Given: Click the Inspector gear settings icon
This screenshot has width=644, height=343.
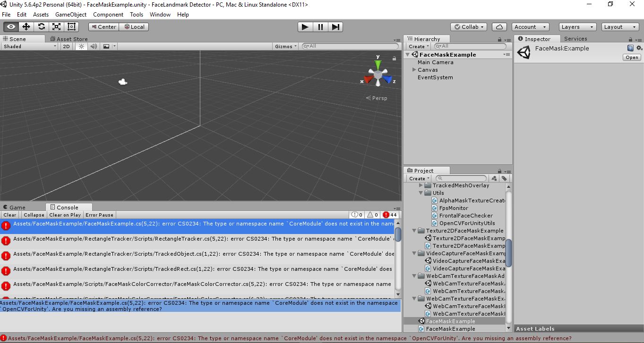Looking at the screenshot, I should coord(639,48).
